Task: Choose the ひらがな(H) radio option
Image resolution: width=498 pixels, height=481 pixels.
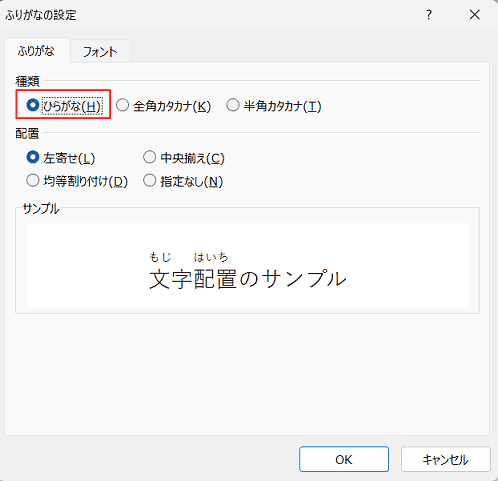Action: pyautogui.click(x=63, y=106)
